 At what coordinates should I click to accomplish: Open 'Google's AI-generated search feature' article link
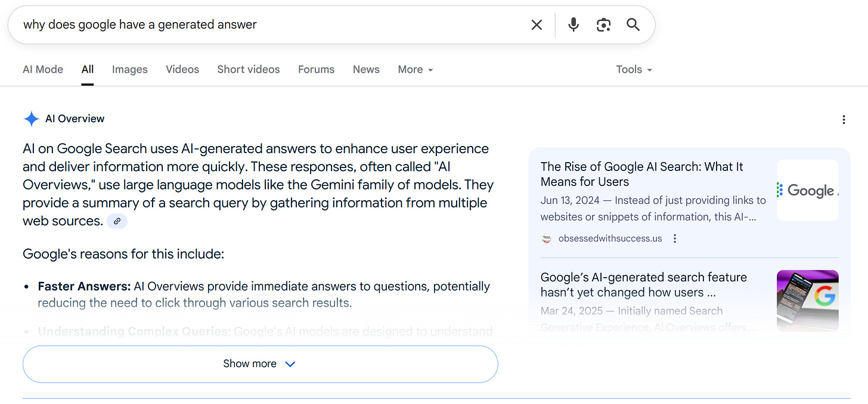644,285
